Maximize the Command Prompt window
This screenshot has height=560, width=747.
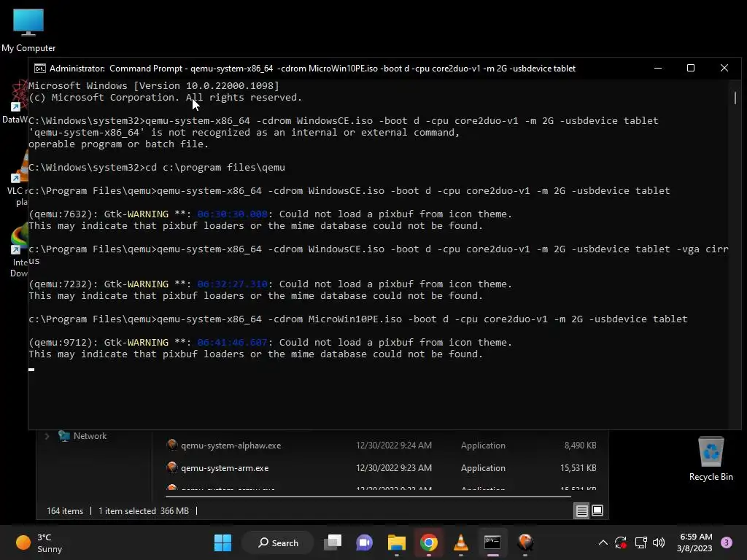691,68
